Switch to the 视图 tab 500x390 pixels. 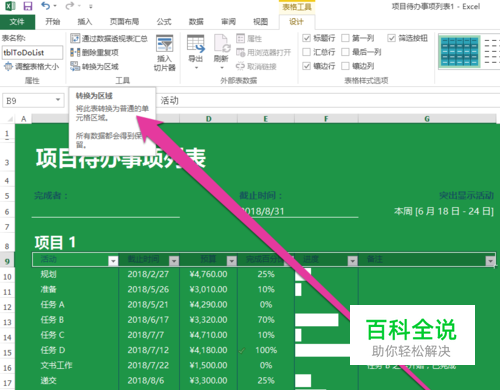click(260, 22)
